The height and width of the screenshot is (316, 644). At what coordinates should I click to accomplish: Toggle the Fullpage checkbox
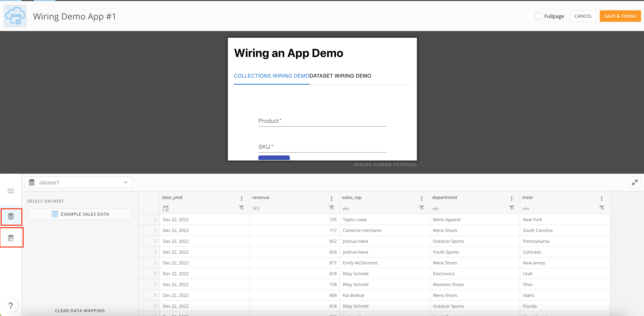(538, 16)
